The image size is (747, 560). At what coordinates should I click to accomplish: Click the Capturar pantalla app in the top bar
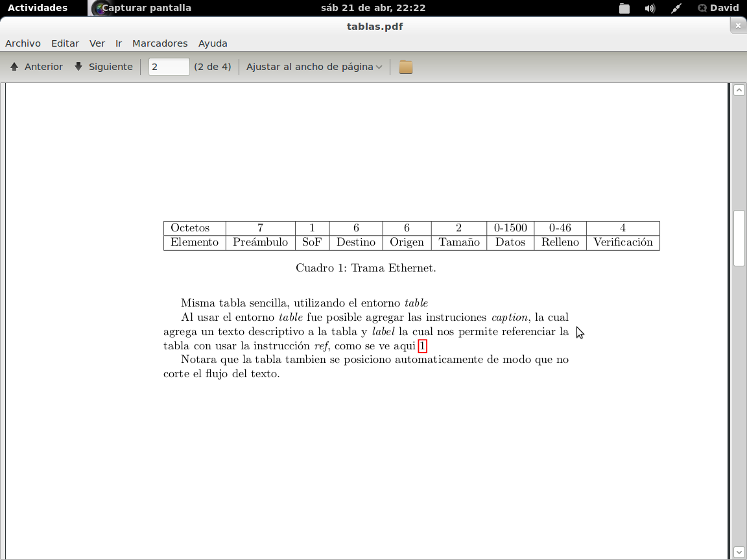(x=141, y=8)
